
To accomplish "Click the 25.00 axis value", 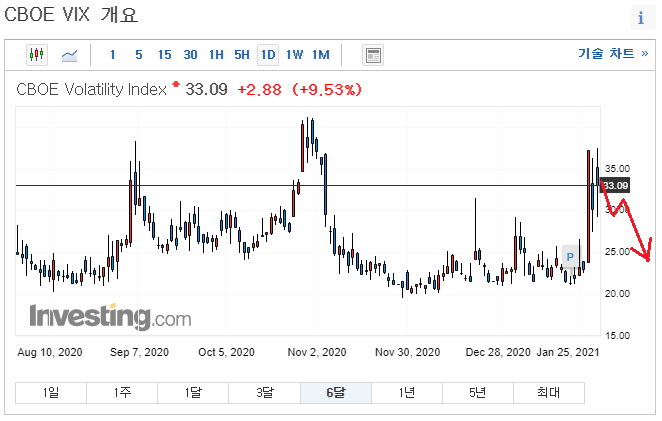I will 617,252.
